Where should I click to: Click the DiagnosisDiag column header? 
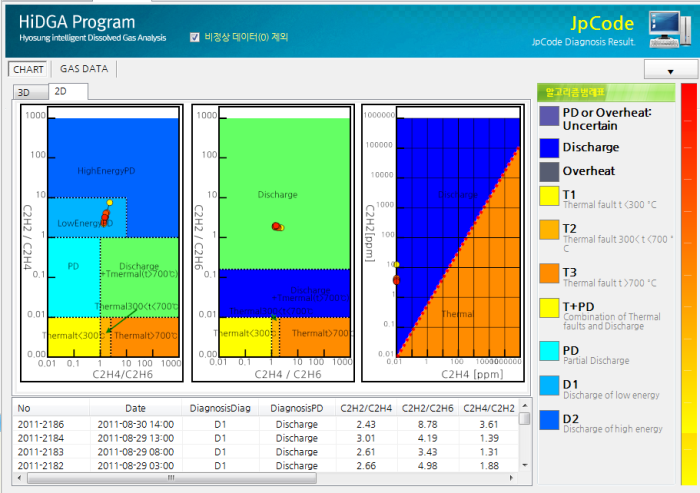(220, 408)
